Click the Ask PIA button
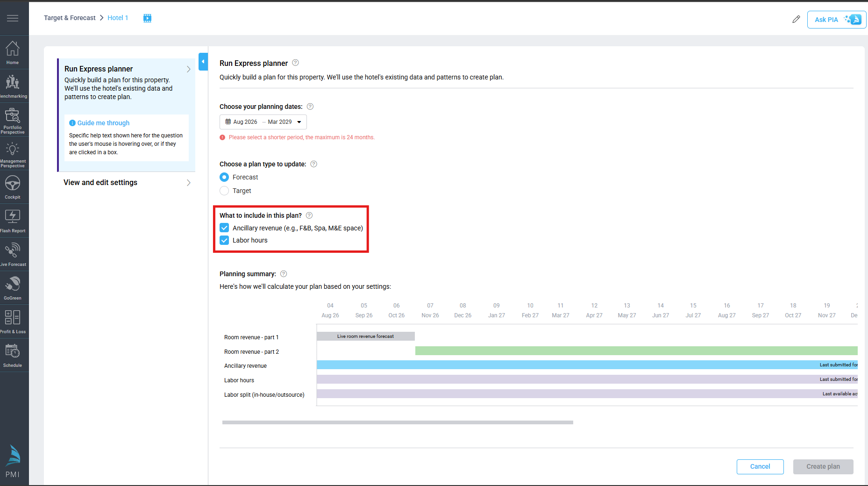Viewport: 868px width, 486px height. coord(836,20)
